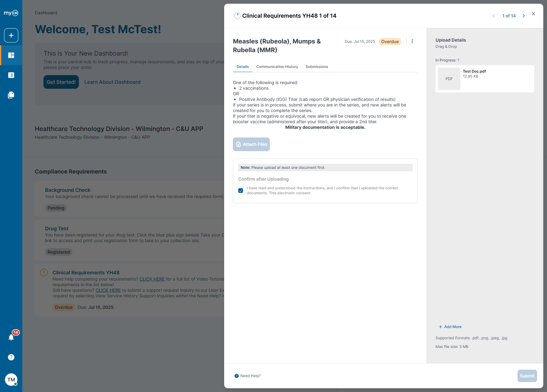Image resolution: width=547 pixels, height=392 pixels.
Task: Click the my logo at top left
Action: 11,13
